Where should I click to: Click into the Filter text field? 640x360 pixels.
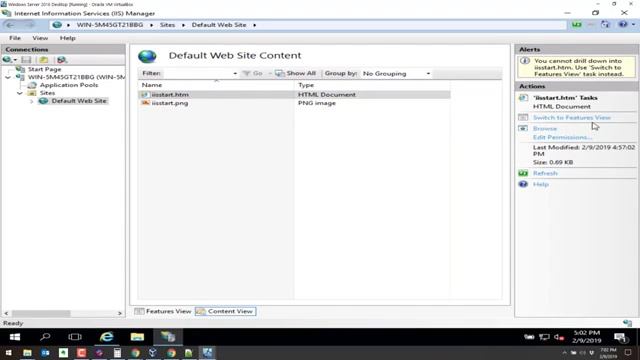pyautogui.click(x=197, y=73)
